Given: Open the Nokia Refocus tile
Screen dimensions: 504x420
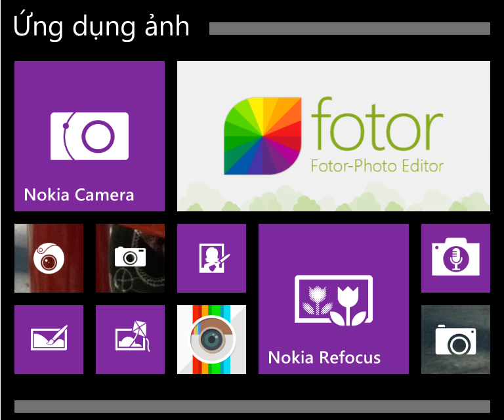Looking at the screenshot, I should coord(333,299).
